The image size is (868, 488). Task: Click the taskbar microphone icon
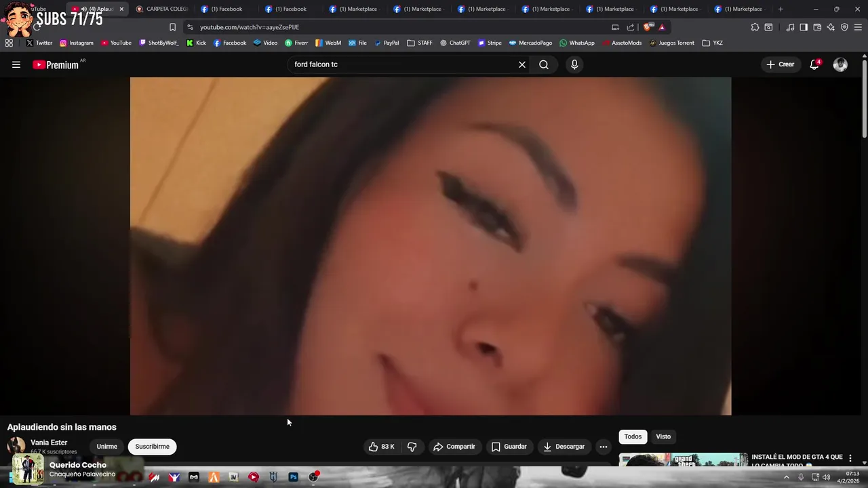[801, 477]
